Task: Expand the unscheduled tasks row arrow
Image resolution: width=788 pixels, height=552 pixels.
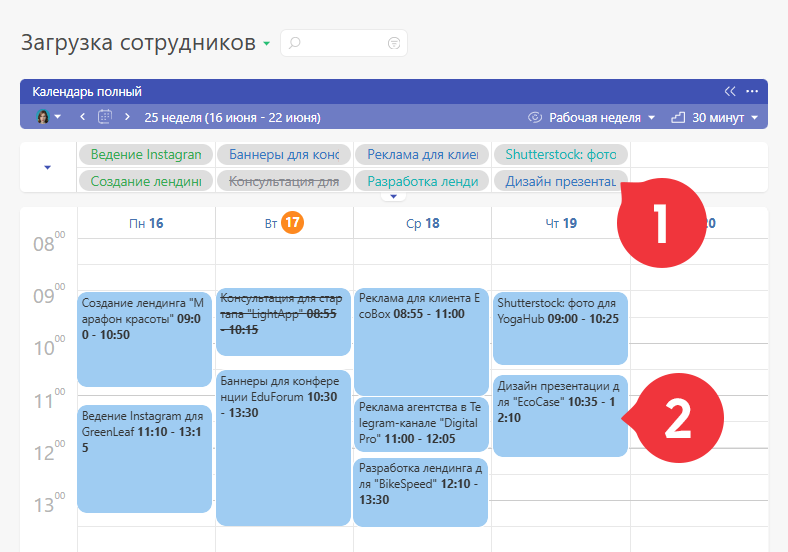Action: (48, 167)
